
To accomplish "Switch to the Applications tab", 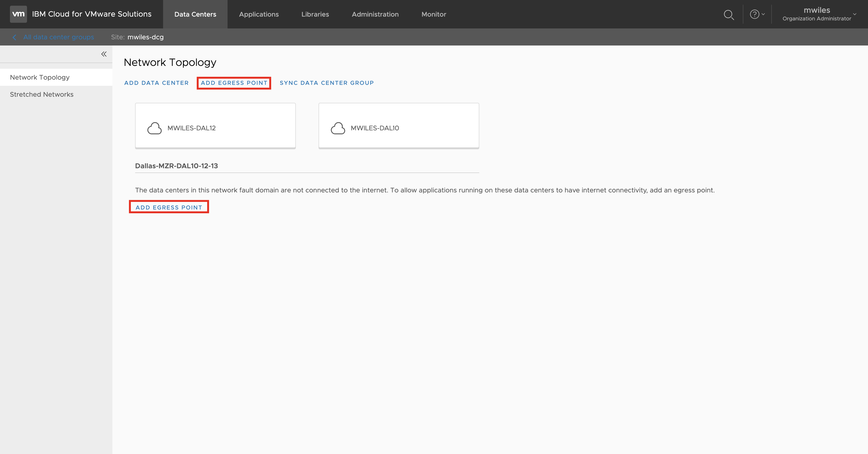I will pos(259,14).
